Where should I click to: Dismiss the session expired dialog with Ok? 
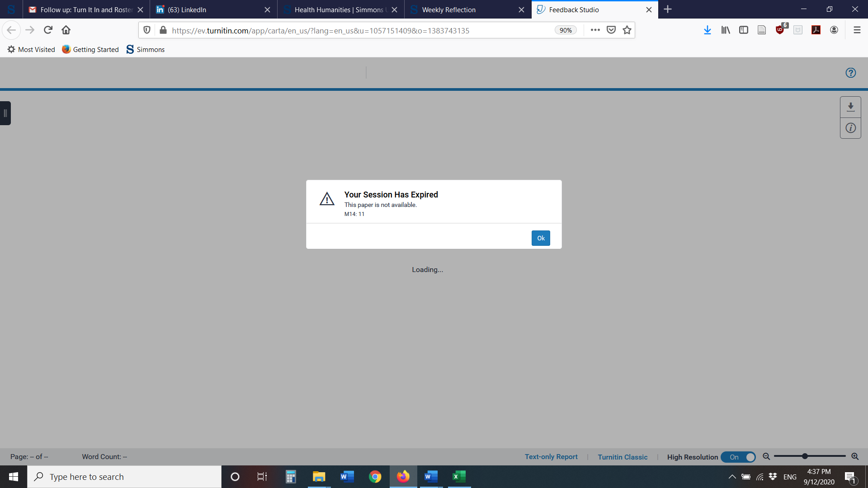tap(541, 238)
